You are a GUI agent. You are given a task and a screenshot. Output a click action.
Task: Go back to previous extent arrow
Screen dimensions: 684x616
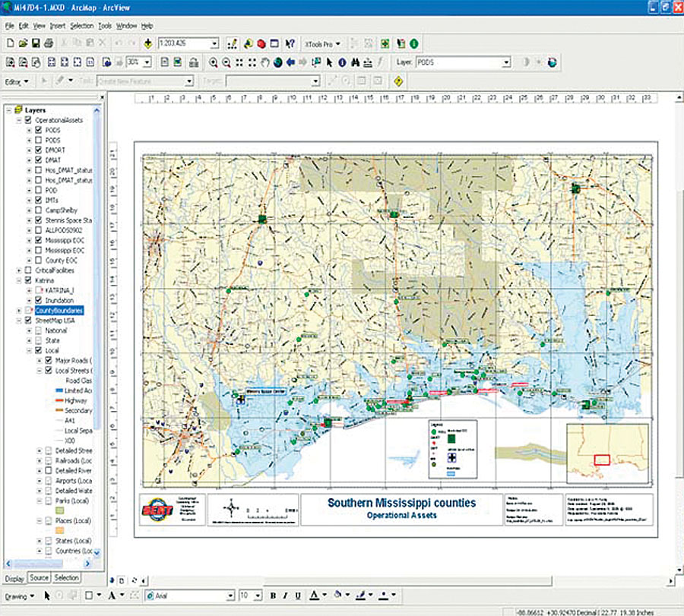pos(290,62)
